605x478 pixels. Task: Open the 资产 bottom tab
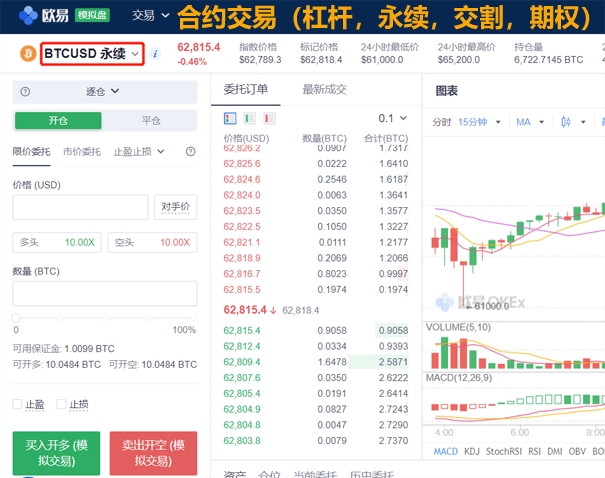point(235,474)
